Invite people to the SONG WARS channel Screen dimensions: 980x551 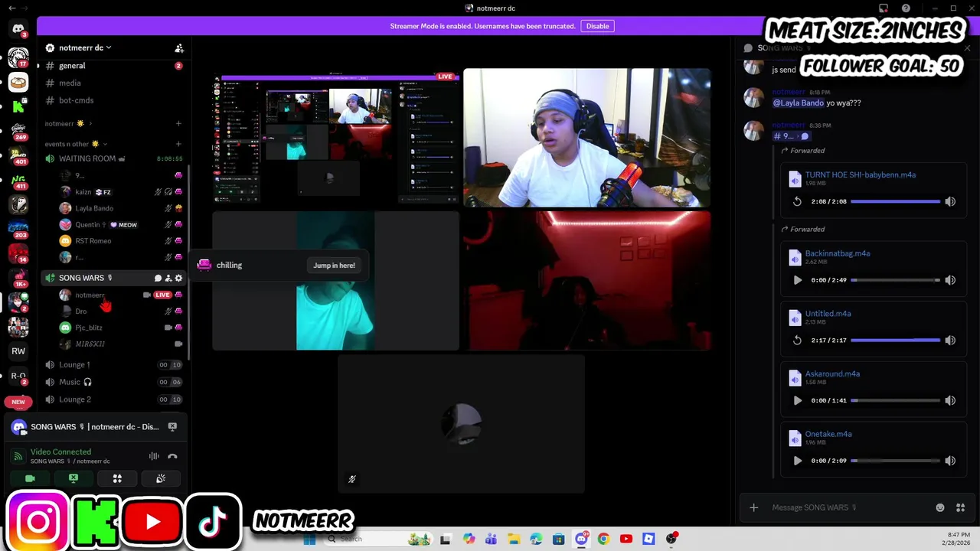coord(168,278)
